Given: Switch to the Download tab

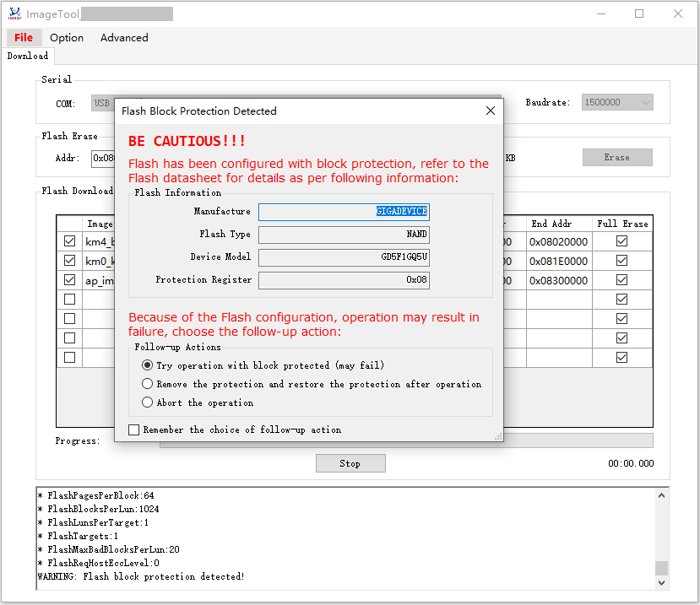Looking at the screenshot, I should click(x=28, y=56).
